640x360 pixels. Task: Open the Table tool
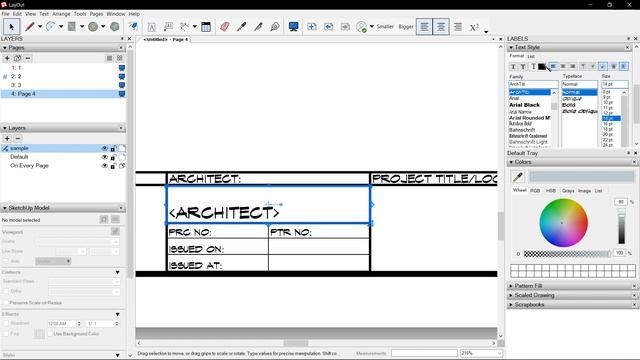[206, 27]
